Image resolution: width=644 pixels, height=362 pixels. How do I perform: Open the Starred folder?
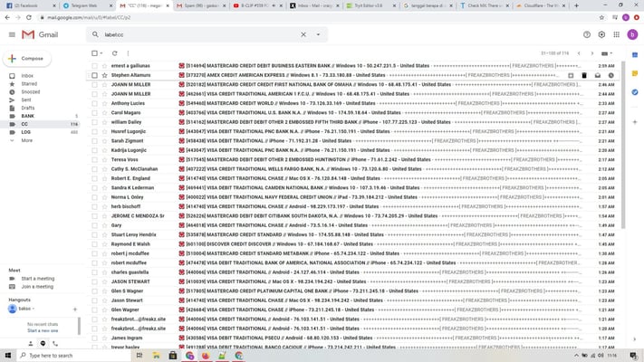pos(29,84)
